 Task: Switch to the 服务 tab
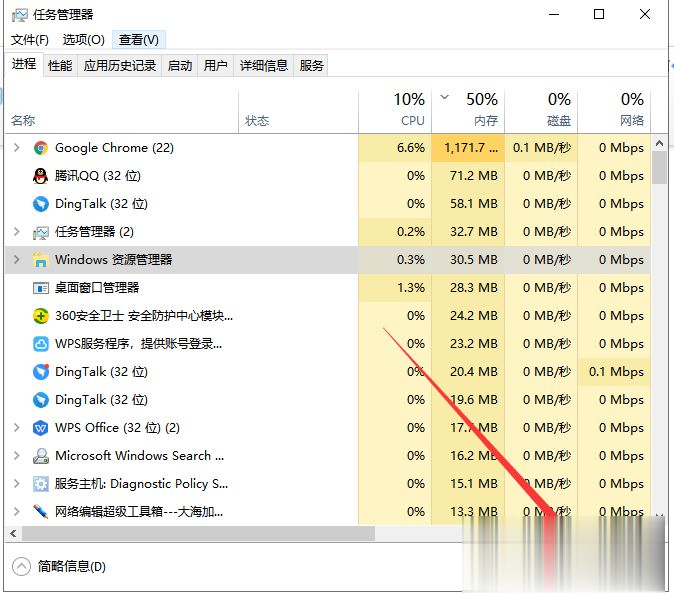311,66
